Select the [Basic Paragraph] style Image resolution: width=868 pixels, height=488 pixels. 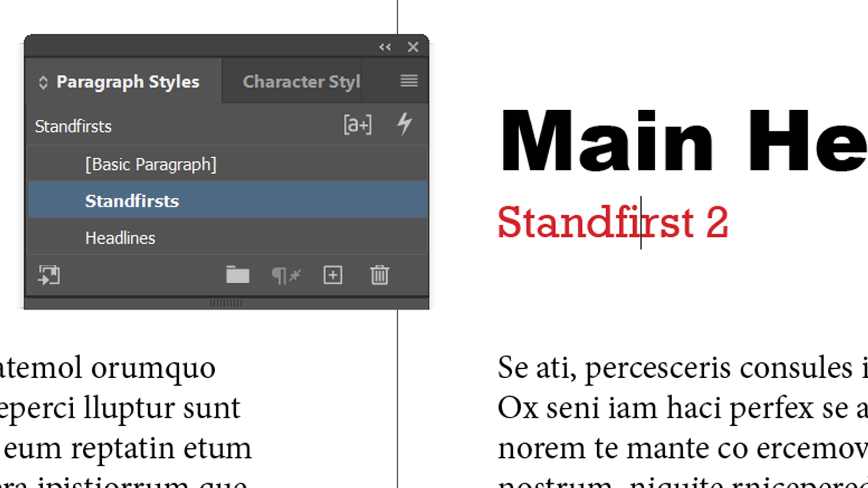point(151,164)
